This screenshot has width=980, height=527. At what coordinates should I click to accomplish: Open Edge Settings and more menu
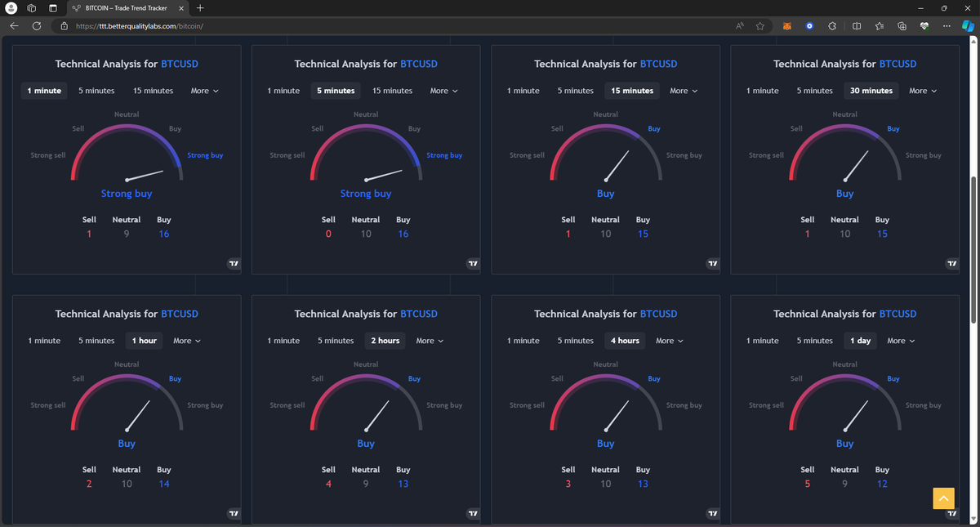946,26
